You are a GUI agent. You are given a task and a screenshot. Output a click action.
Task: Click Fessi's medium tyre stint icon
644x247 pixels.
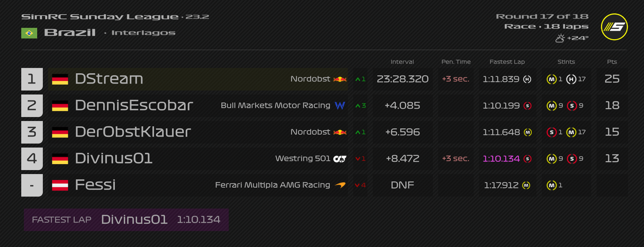[x=551, y=185]
